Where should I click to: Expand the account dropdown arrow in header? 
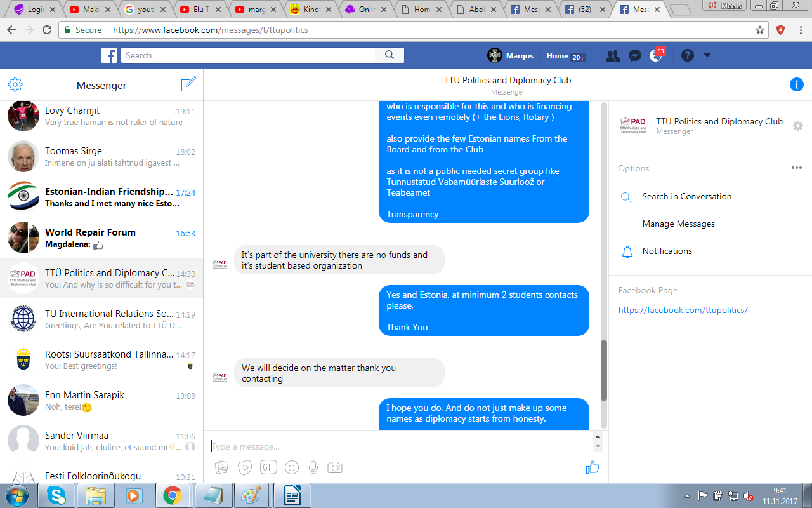click(x=707, y=55)
